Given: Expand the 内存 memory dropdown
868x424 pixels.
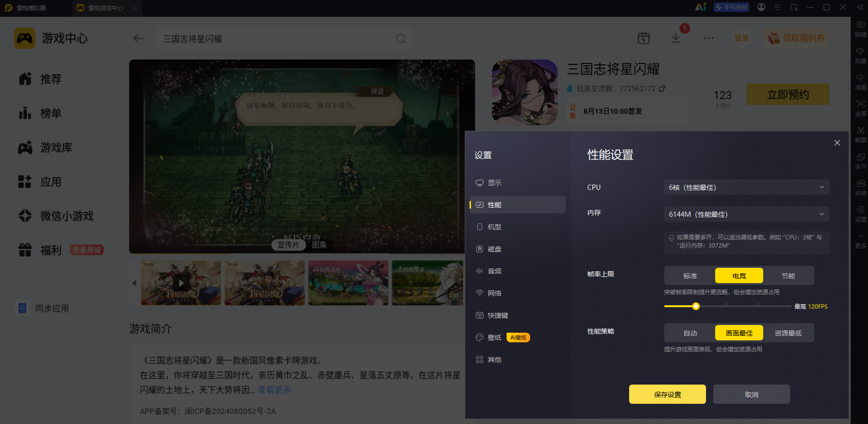Looking at the screenshot, I should pyautogui.click(x=746, y=214).
